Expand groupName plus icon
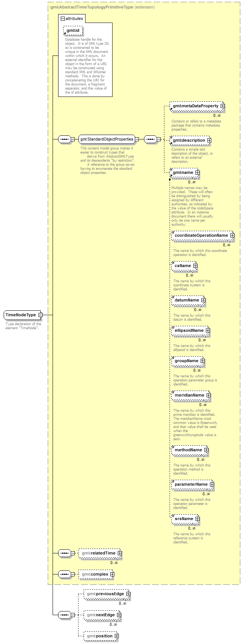Viewport: 244px width, 644px height. point(203,361)
